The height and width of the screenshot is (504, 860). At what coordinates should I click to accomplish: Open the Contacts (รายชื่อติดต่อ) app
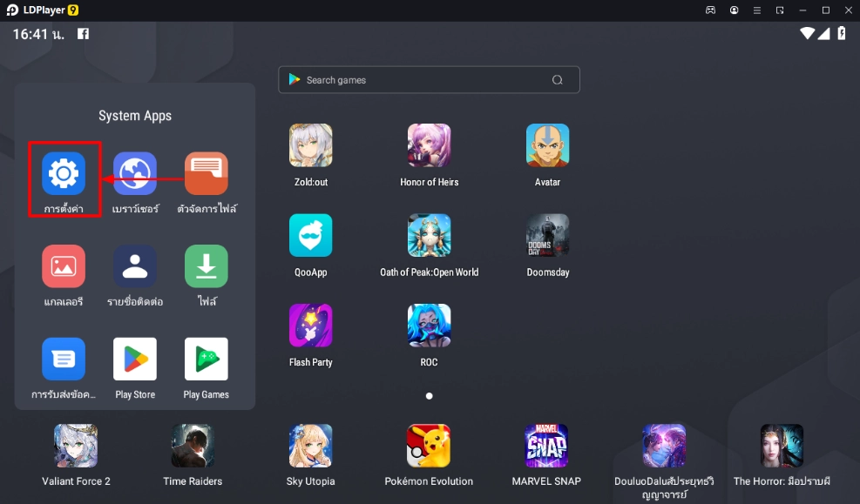[x=135, y=266]
